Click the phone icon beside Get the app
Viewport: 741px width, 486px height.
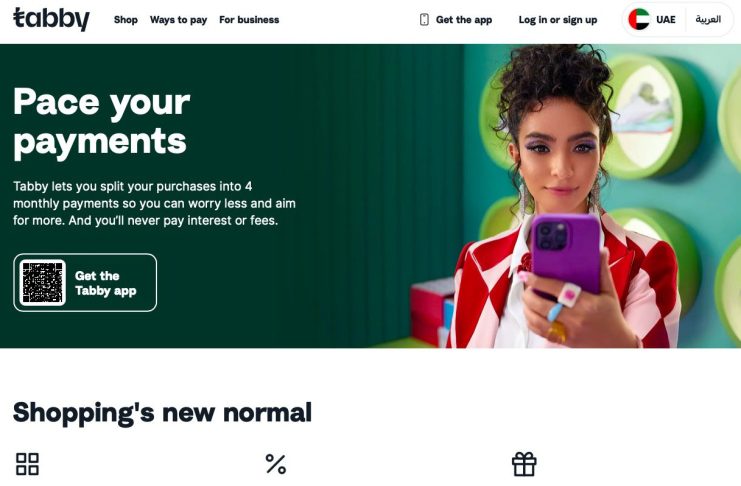click(x=424, y=19)
